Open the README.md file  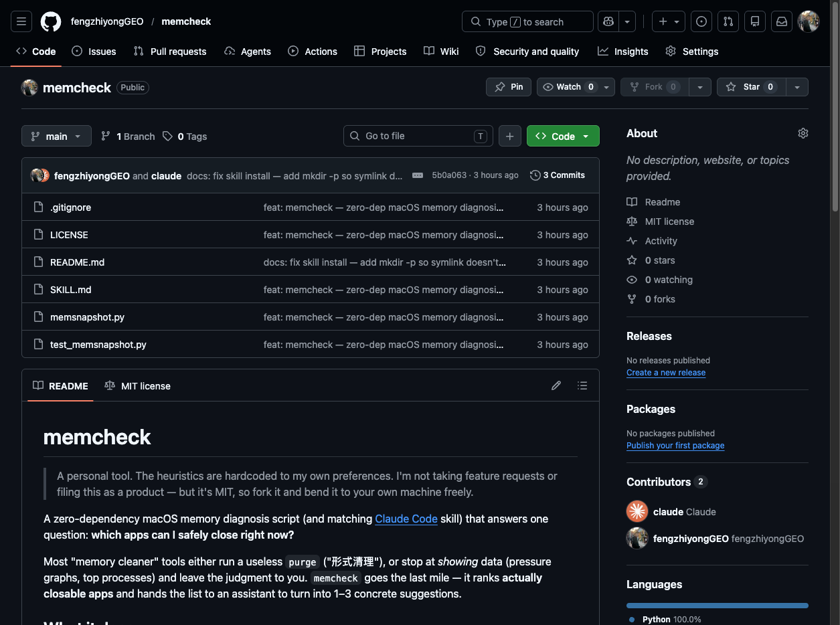pyautogui.click(x=77, y=262)
